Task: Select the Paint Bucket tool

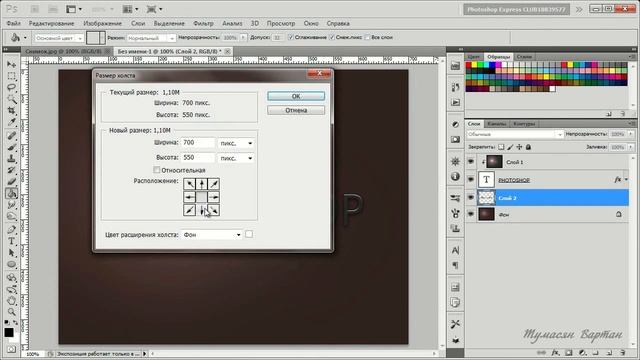Action: pos(11,193)
